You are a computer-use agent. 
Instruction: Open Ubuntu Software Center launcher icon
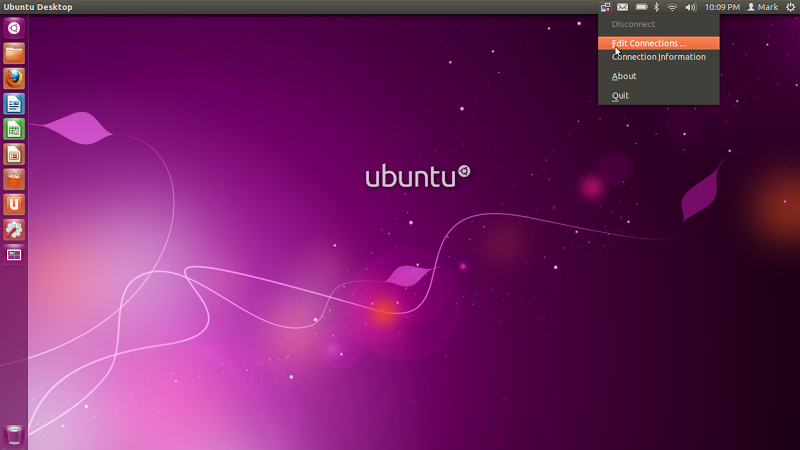click(14, 180)
